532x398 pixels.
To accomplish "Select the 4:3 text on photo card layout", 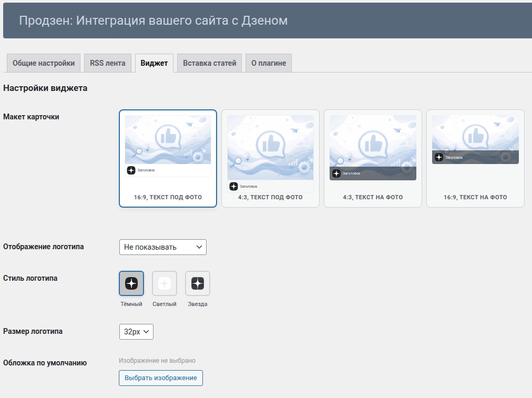I will (x=373, y=158).
